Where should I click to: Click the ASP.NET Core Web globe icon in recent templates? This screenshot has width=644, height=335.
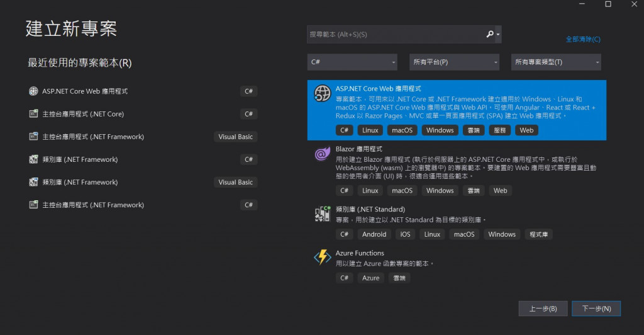click(x=33, y=91)
